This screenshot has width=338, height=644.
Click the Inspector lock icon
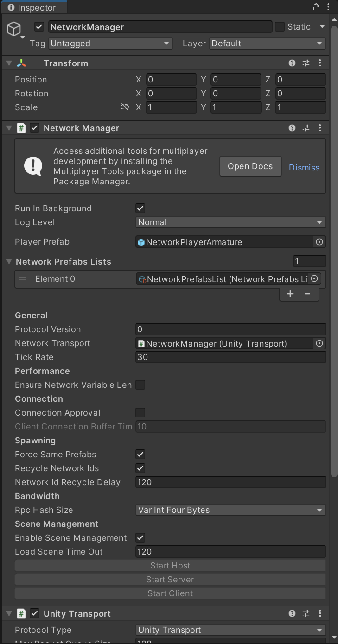pyautogui.click(x=316, y=7)
